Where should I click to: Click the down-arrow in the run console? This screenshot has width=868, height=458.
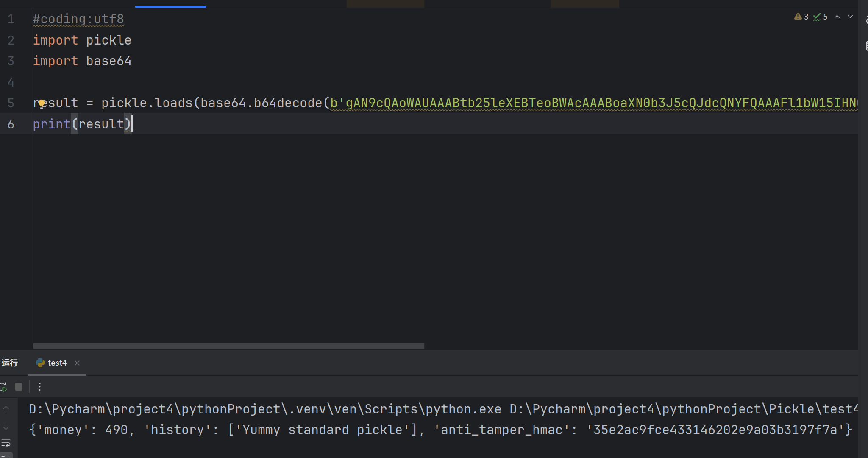[6, 426]
